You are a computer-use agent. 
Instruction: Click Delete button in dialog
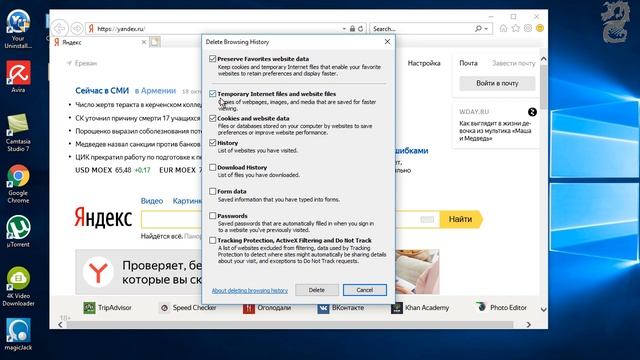(x=317, y=290)
